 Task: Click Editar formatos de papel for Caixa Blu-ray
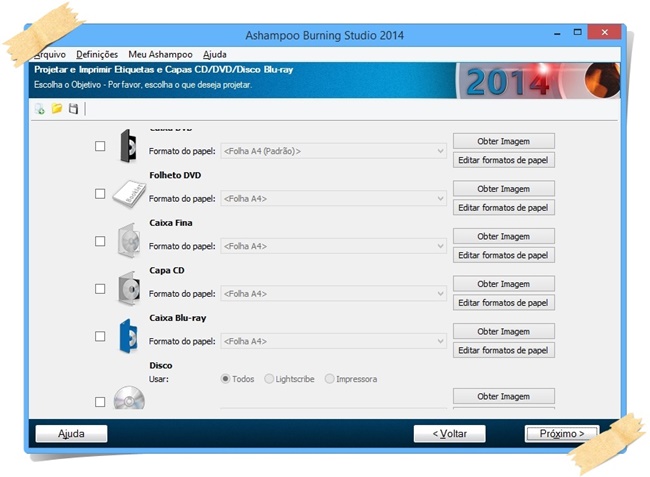[x=504, y=351]
